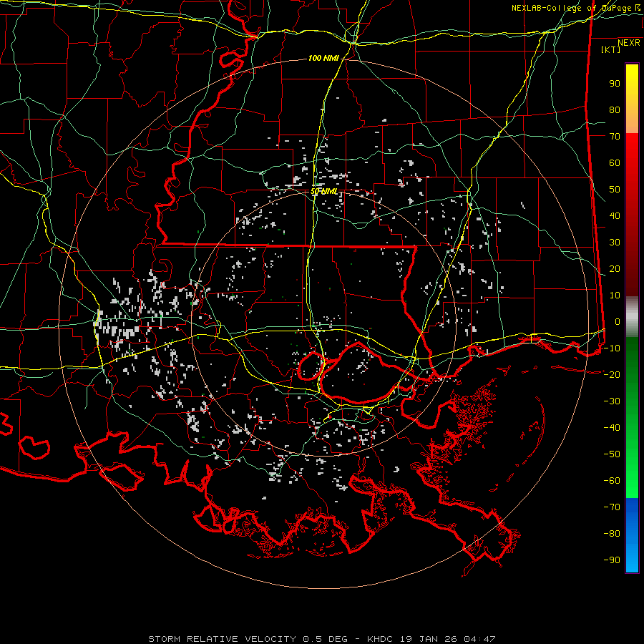This screenshot has height=644, width=644.
Task: Click the -20 scale value
Action: tap(612, 374)
